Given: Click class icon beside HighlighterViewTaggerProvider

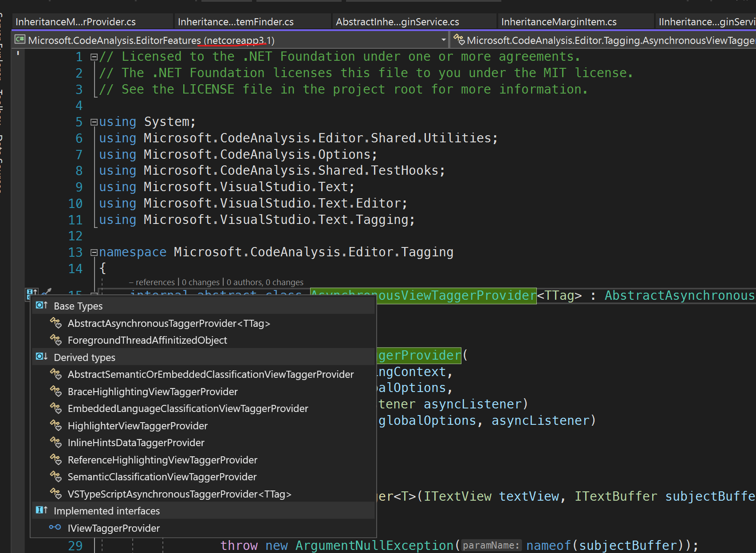Looking at the screenshot, I should [x=56, y=425].
